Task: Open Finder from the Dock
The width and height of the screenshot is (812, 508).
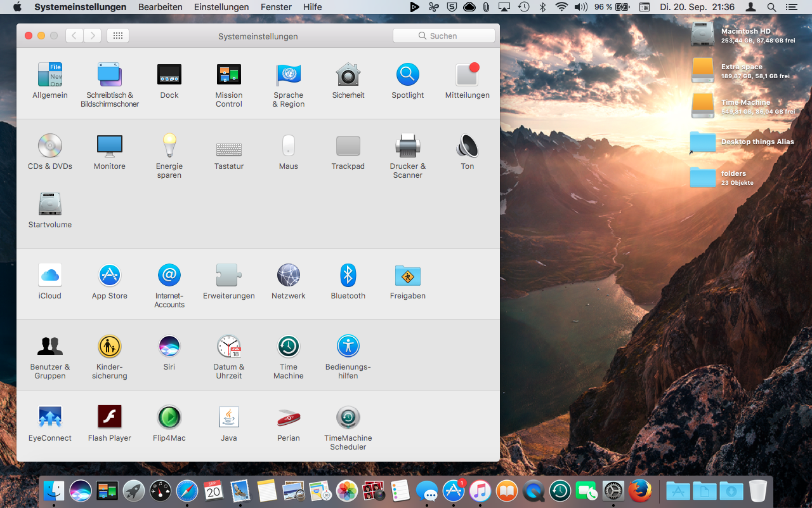Action: click(x=54, y=491)
